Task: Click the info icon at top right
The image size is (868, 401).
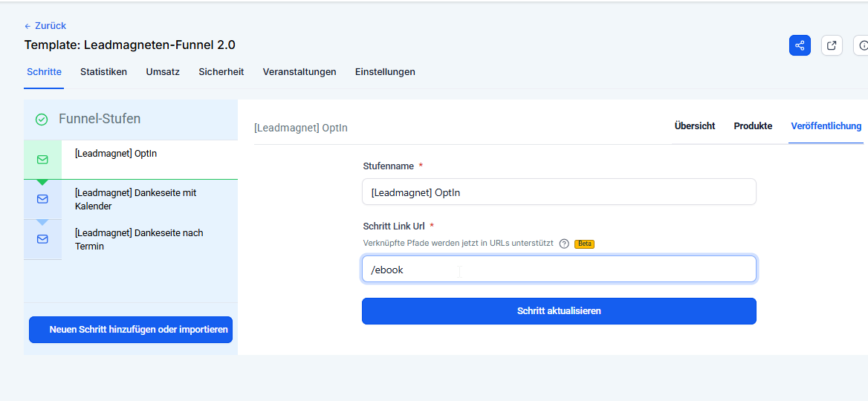Action: coord(863,45)
